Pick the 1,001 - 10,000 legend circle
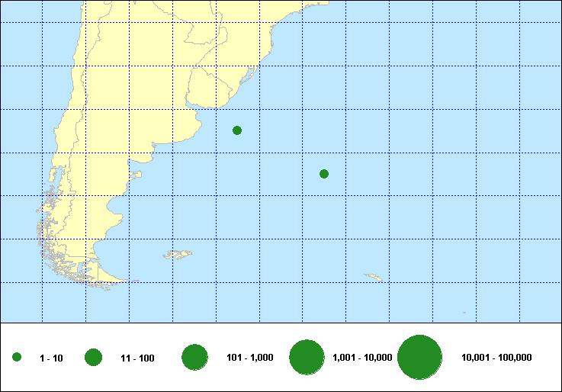 point(308,358)
